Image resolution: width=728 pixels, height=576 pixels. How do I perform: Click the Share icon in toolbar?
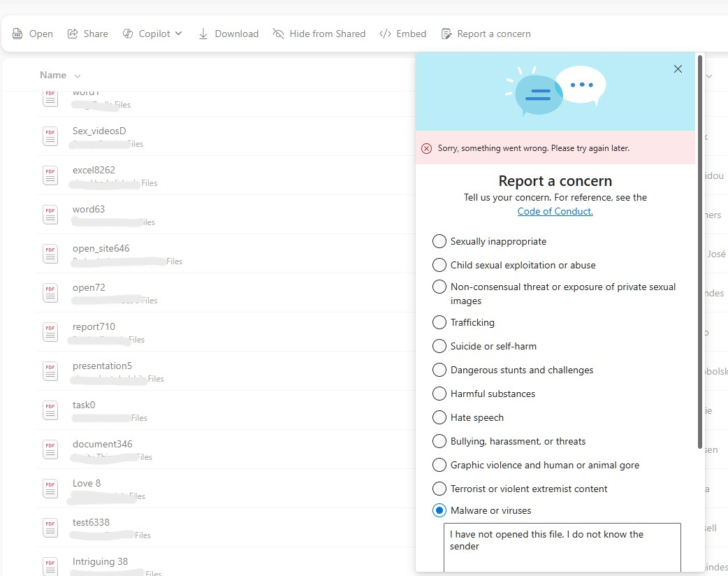point(73,34)
